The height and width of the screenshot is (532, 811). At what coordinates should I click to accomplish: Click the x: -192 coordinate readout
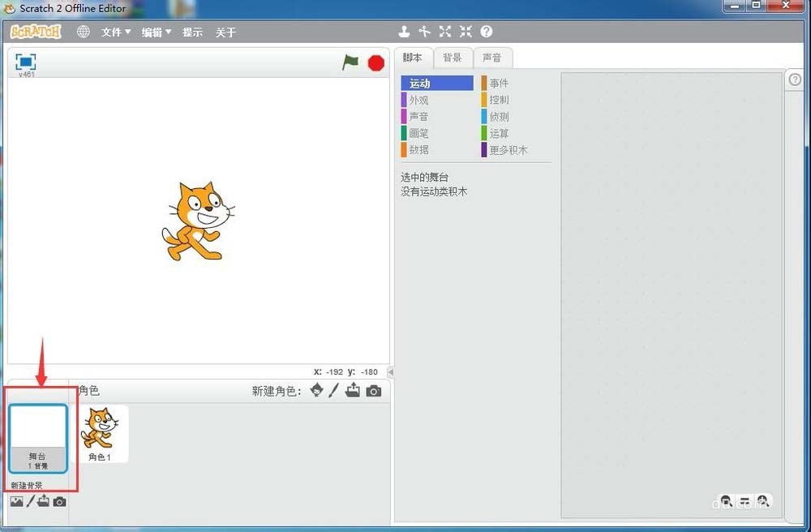(x=328, y=371)
